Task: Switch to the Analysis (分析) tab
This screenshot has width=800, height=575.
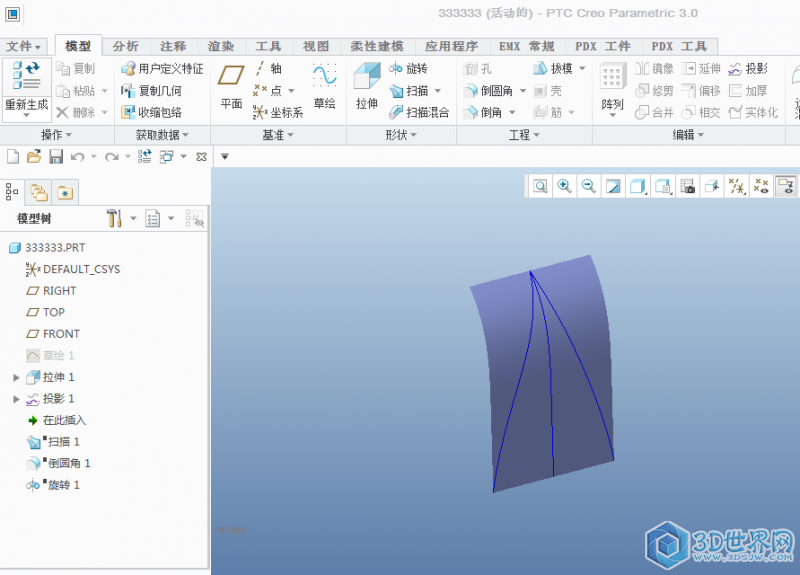Action: [126, 46]
